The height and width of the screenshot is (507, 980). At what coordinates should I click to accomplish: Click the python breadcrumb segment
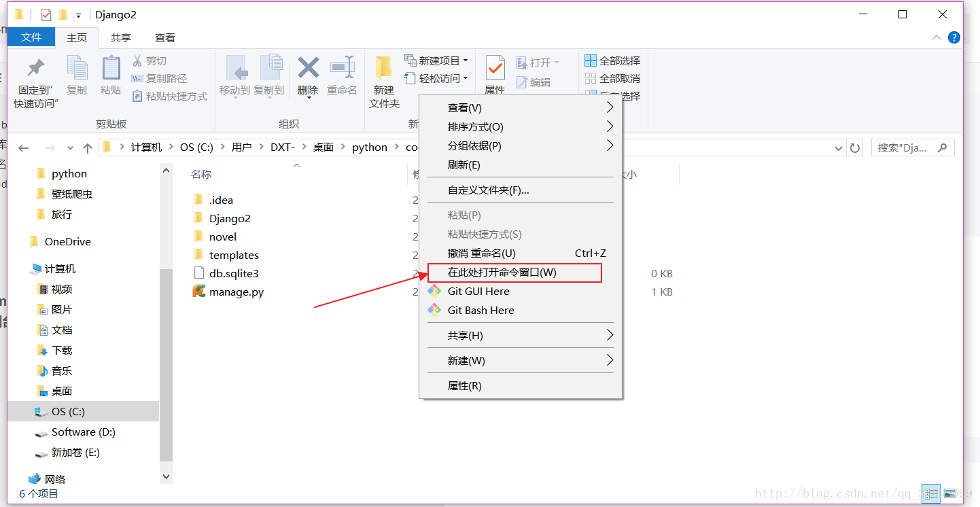click(x=370, y=147)
